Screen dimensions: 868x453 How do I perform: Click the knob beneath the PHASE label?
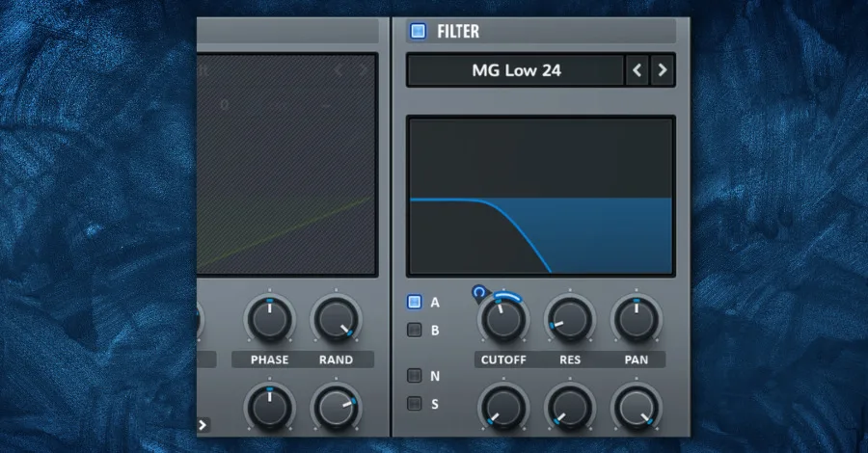pyautogui.click(x=270, y=409)
